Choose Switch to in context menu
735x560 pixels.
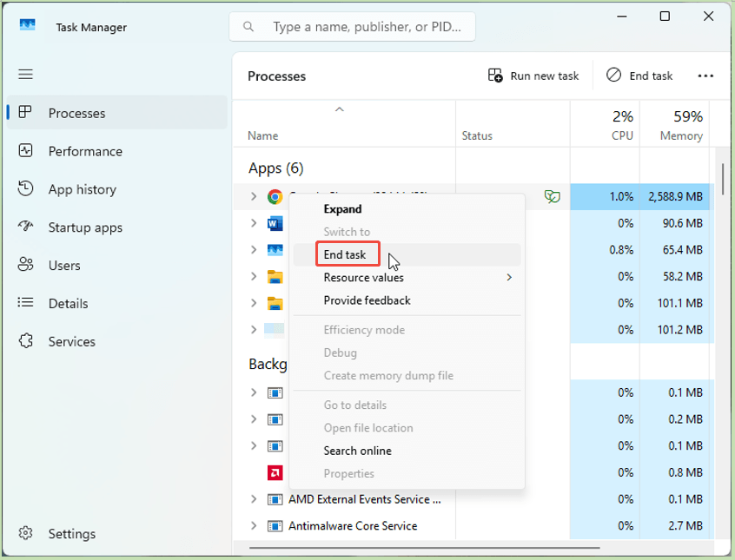coord(407,232)
